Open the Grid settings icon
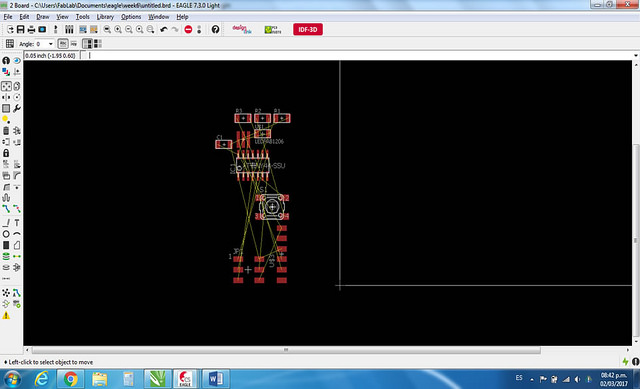The height and width of the screenshot is (389, 640). tap(10, 44)
